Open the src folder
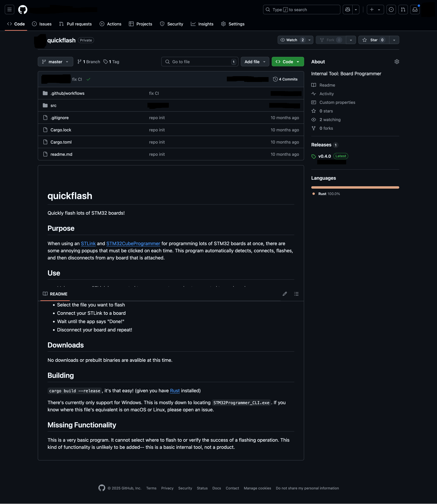This screenshot has width=437, height=504. (53, 105)
